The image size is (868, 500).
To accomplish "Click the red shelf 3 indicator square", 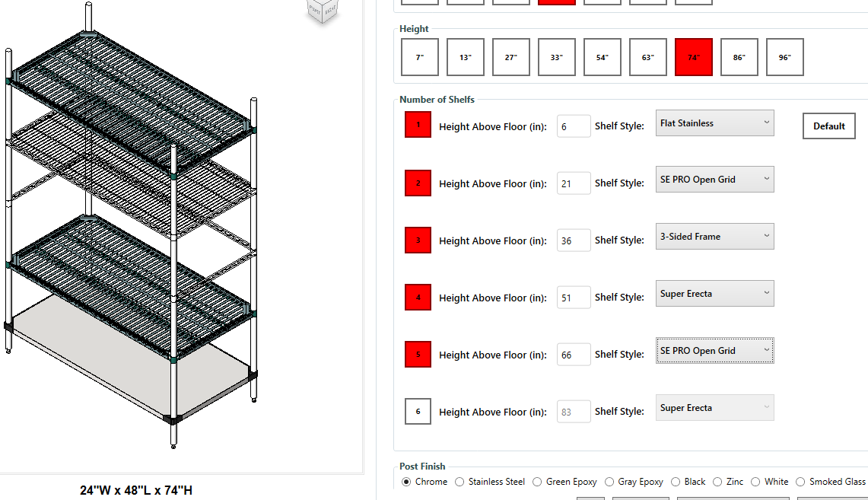I will click(417, 240).
